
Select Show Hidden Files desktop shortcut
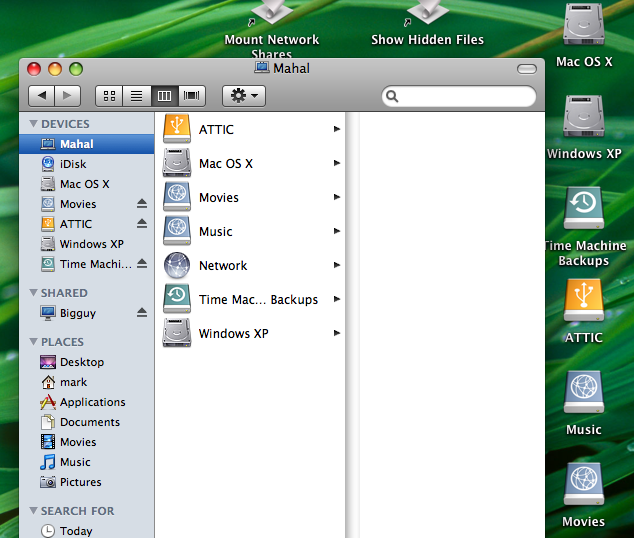click(x=427, y=23)
